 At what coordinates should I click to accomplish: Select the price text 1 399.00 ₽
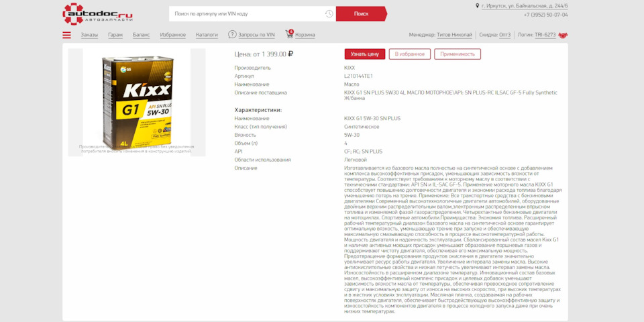click(277, 54)
